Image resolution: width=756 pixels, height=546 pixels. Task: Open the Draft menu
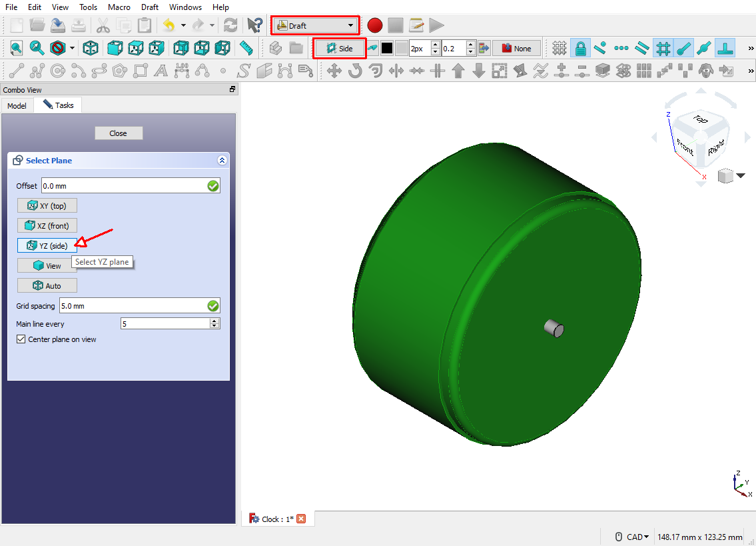pos(150,7)
